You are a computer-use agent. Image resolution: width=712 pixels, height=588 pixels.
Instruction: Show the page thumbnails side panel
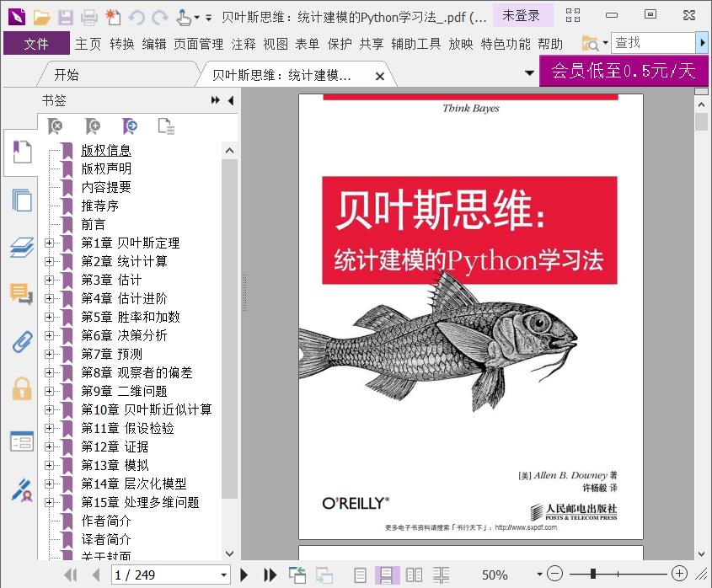pos(21,200)
